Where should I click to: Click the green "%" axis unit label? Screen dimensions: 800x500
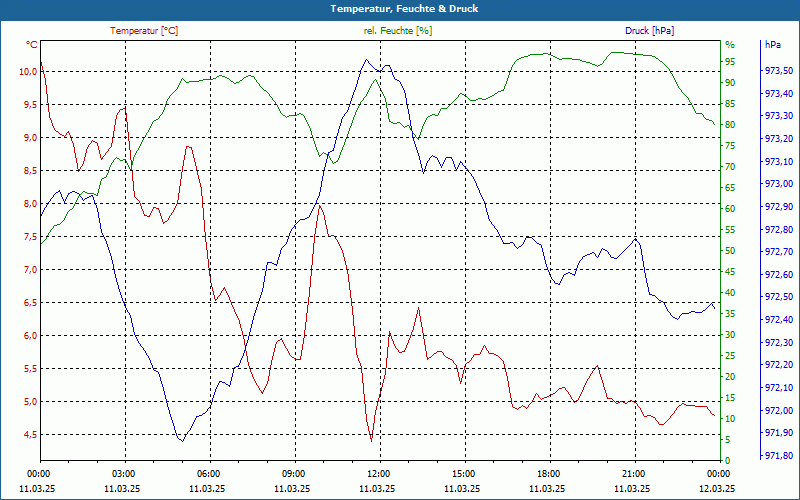coord(730,44)
